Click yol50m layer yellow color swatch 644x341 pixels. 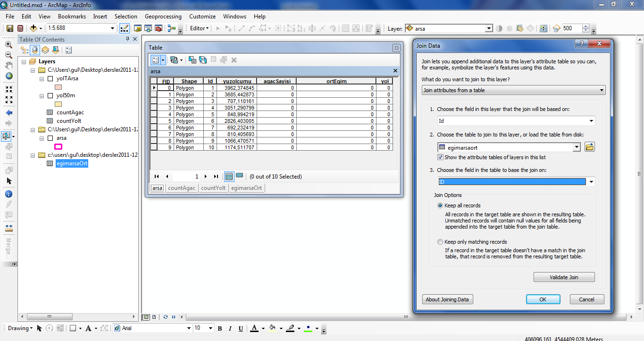tap(59, 104)
